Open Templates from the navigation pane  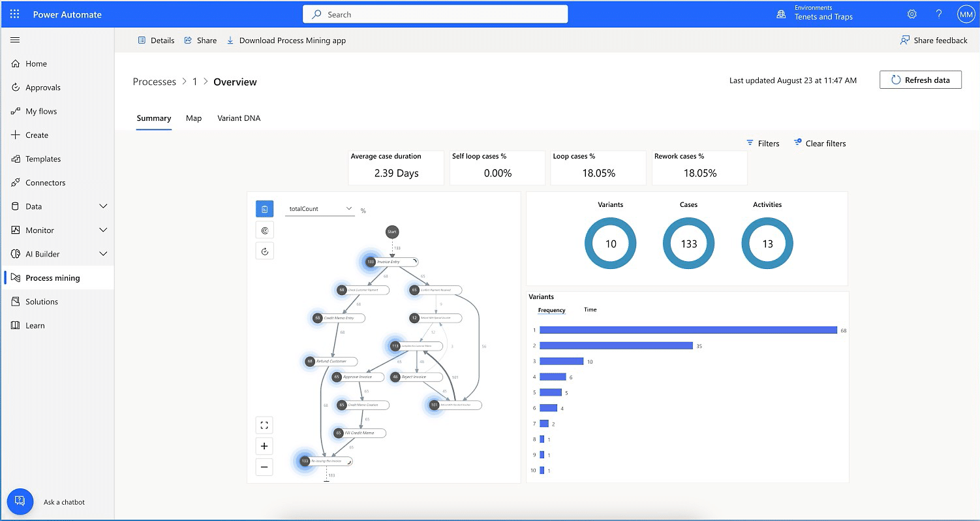click(43, 159)
